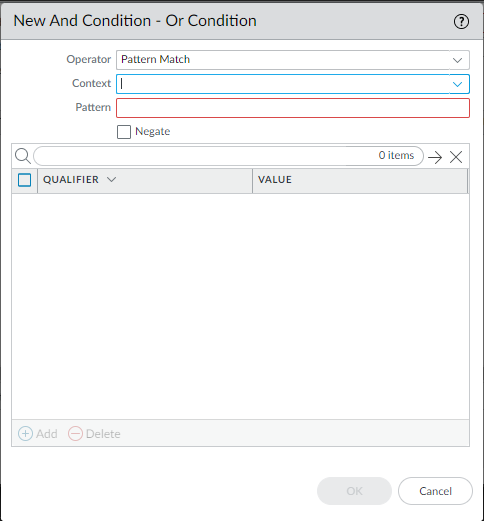The image size is (484, 521).
Task: Apply filter with right arrow icon
Action: (435, 157)
